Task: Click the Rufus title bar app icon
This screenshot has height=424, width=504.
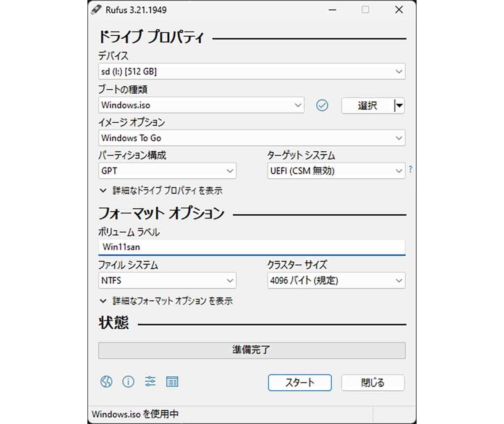Action: pyautogui.click(x=96, y=9)
